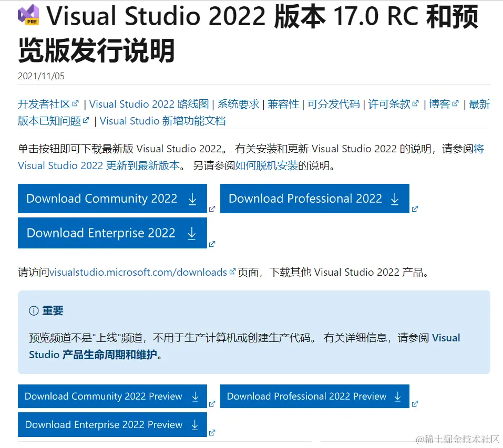The width and height of the screenshot is (503, 448).
Task: Go to 系统要求 link
Action: (x=238, y=104)
